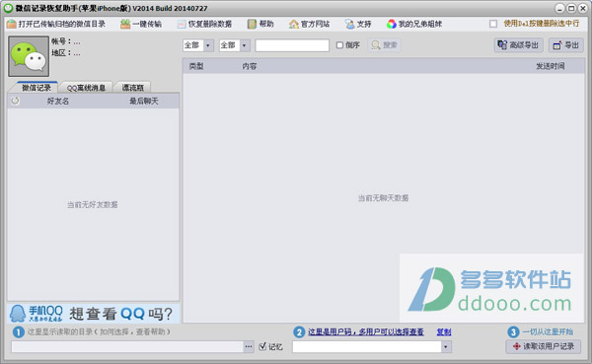Sort by 好友名 column header
Screen dimensions: 592x364
(58, 102)
